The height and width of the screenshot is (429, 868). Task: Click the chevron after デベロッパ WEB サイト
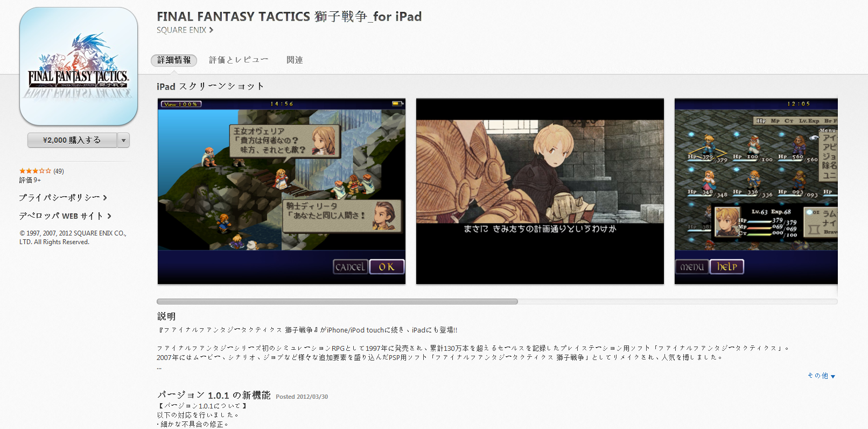109,216
